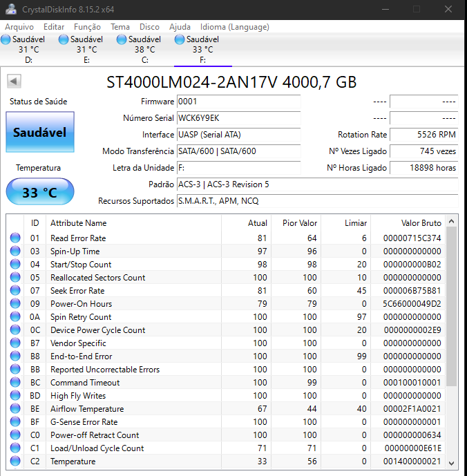Click the Letra da Unidade field
This screenshot has height=476, width=467.
coord(238,168)
